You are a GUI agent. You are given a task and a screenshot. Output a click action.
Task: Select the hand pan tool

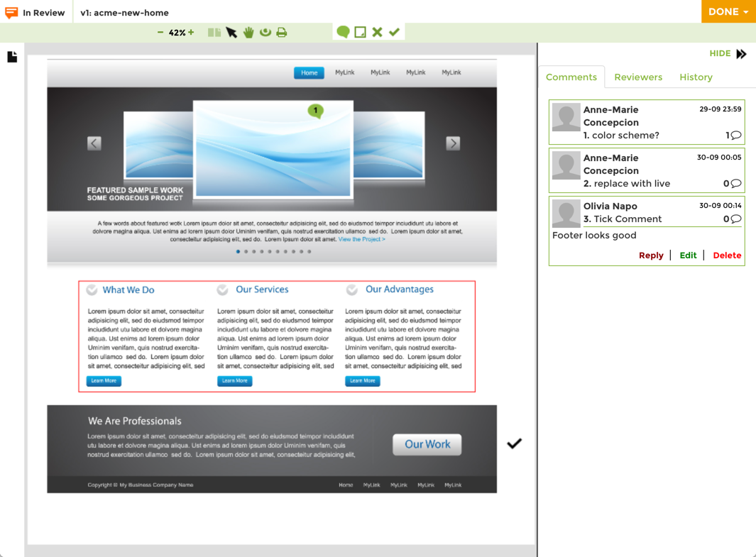tap(248, 32)
